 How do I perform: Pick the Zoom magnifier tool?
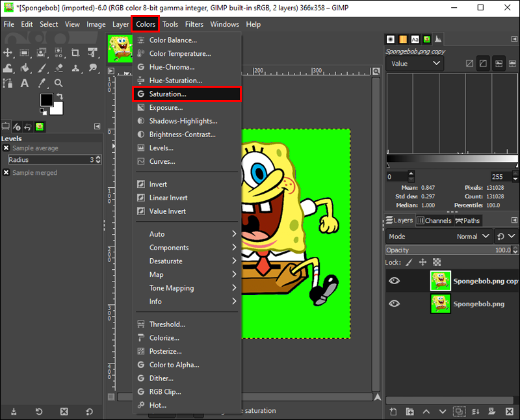(58, 83)
